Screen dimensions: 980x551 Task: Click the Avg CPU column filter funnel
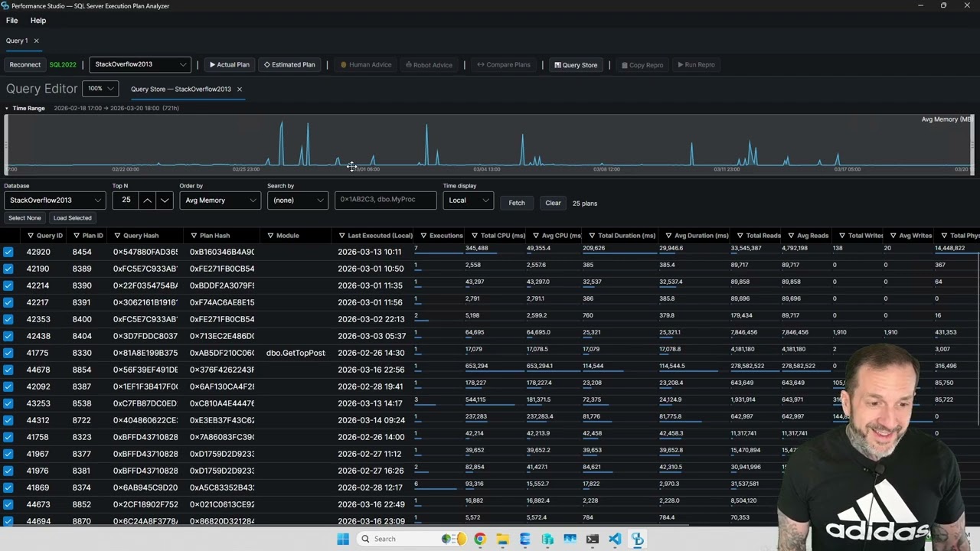tap(536, 236)
